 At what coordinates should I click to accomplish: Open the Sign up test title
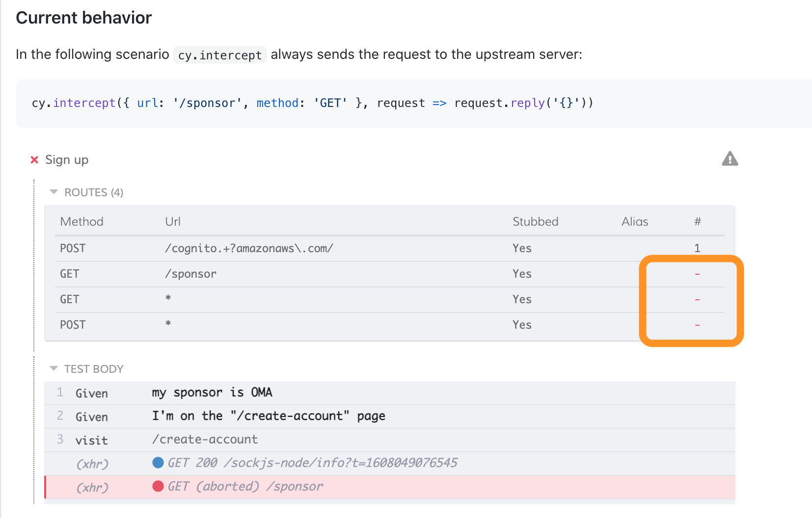tap(67, 160)
